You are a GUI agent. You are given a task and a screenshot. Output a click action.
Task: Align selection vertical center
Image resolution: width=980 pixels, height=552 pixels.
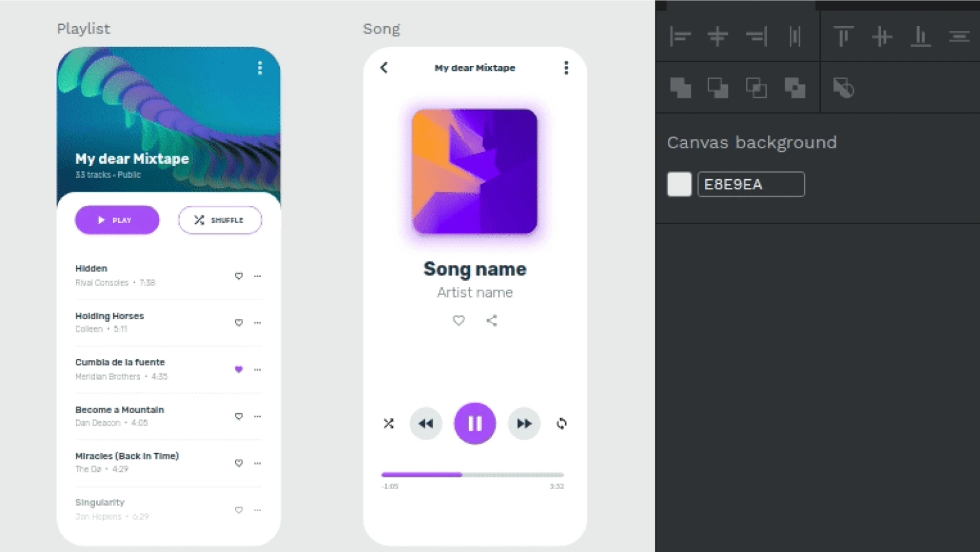tap(882, 37)
